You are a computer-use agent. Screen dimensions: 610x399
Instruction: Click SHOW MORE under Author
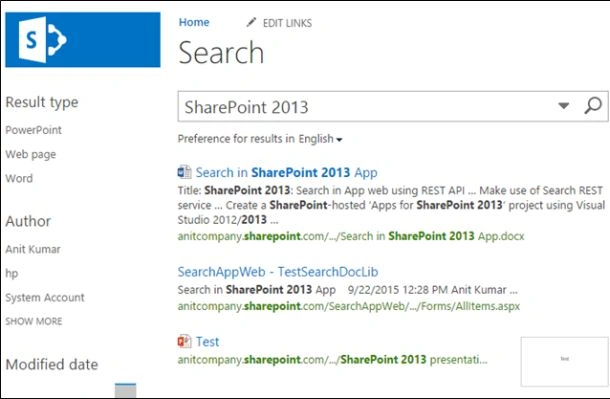(34, 321)
